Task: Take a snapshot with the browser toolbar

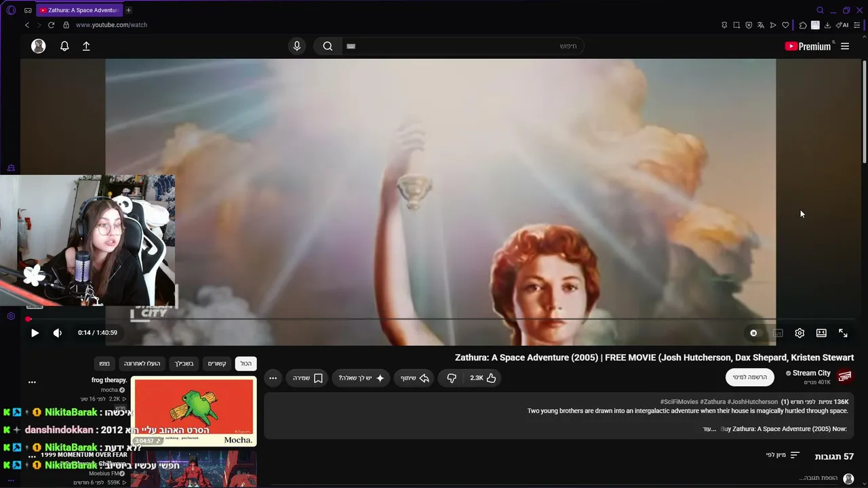Action: 736,25
